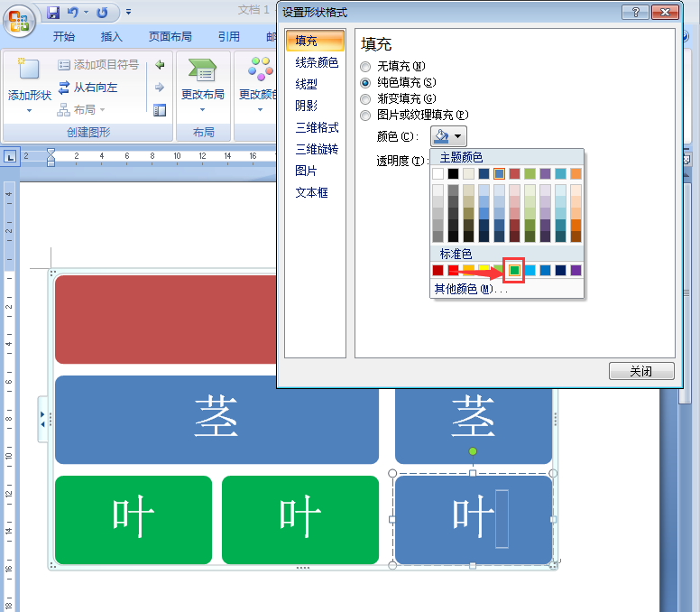Pick the green standard color swatch
Viewport: 700px width, 612px height.
coord(515,270)
